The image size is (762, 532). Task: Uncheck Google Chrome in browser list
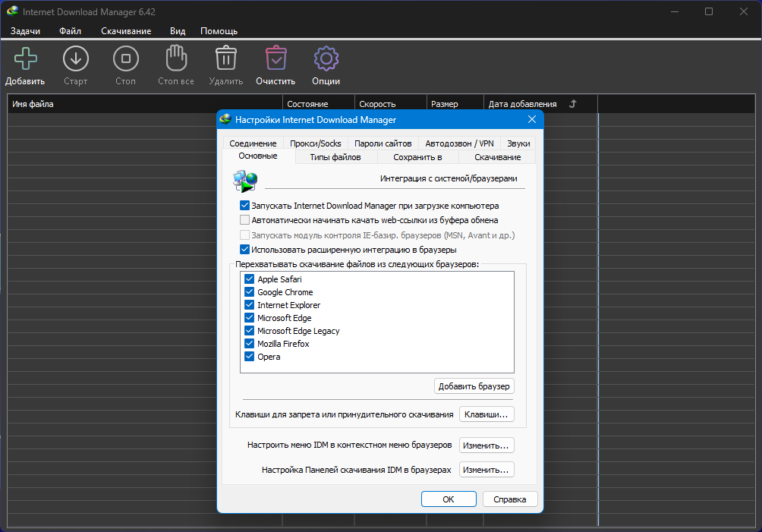249,292
